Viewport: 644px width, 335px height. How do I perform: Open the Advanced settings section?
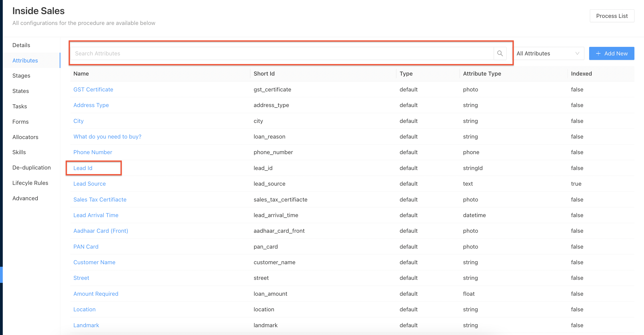click(25, 198)
